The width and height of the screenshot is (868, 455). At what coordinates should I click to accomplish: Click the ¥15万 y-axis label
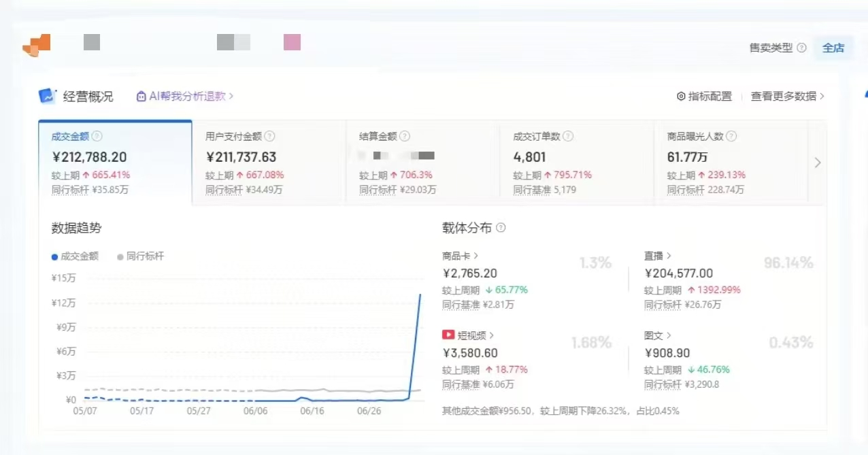tap(63, 278)
